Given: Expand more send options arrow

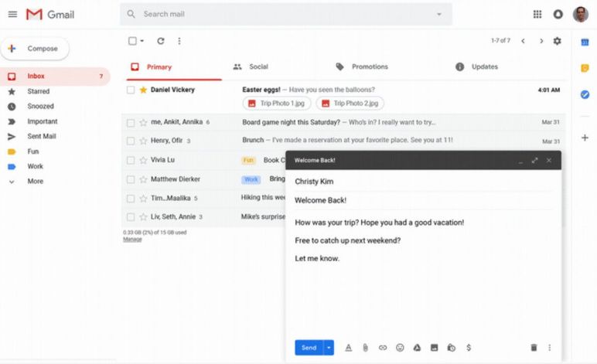Looking at the screenshot, I should click(329, 348).
